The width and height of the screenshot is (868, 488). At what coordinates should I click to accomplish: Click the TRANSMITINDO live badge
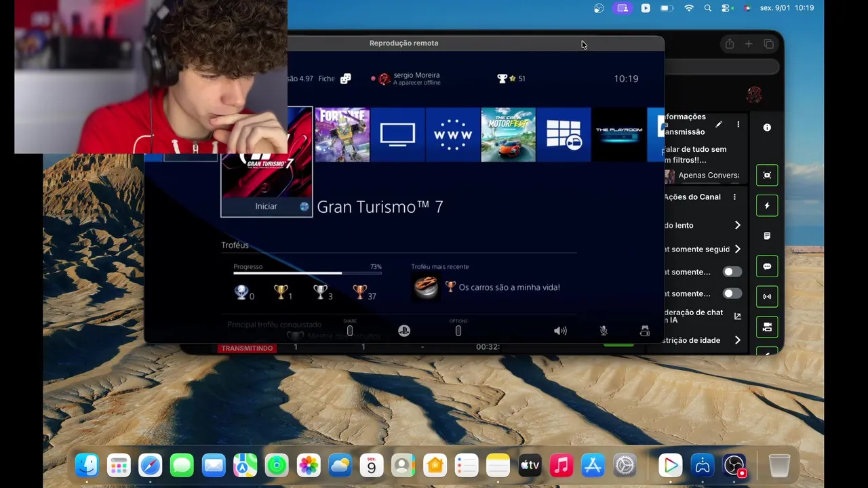coord(247,348)
